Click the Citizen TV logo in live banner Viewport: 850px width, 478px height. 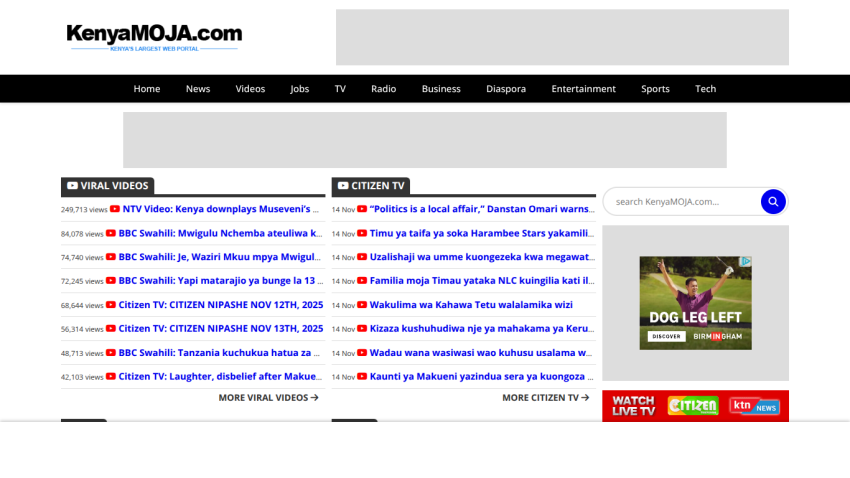tap(693, 406)
